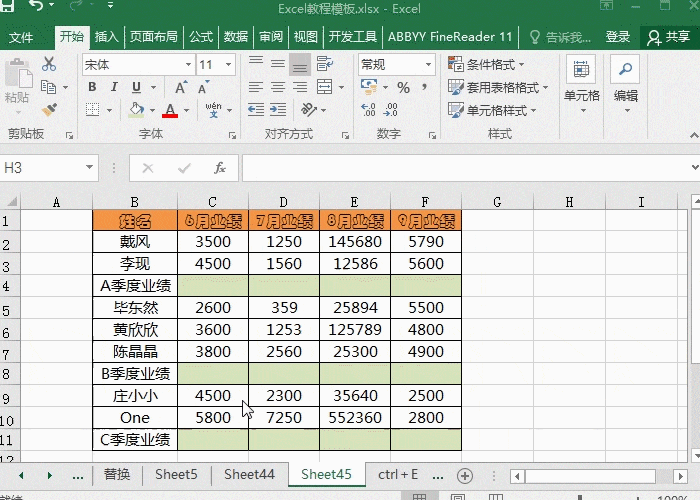Click the undo arrow in title bar
This screenshot has height=500, width=700.
click(x=36, y=9)
